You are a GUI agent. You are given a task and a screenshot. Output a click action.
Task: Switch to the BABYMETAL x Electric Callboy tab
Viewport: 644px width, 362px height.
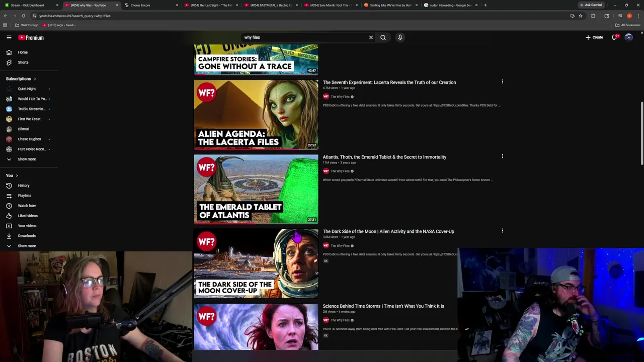pyautogui.click(x=270, y=5)
